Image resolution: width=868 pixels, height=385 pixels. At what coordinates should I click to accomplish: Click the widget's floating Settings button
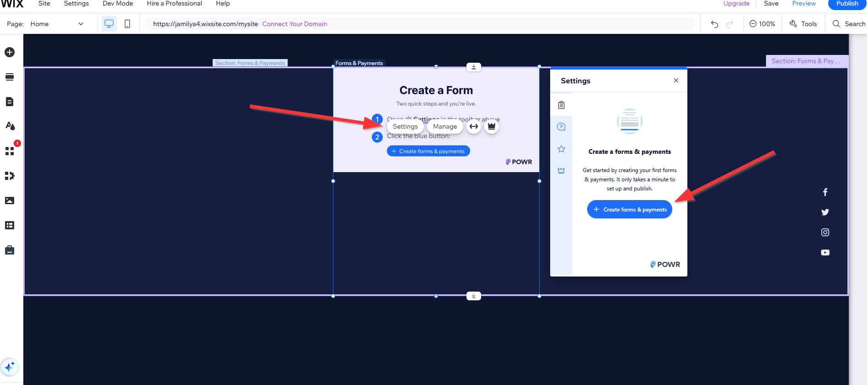click(405, 126)
